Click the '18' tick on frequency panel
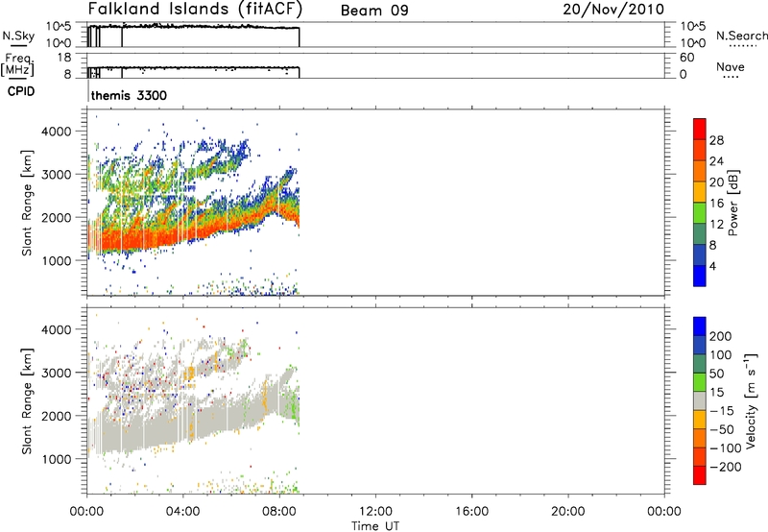The height and width of the screenshot is (532, 768). [x=64, y=58]
